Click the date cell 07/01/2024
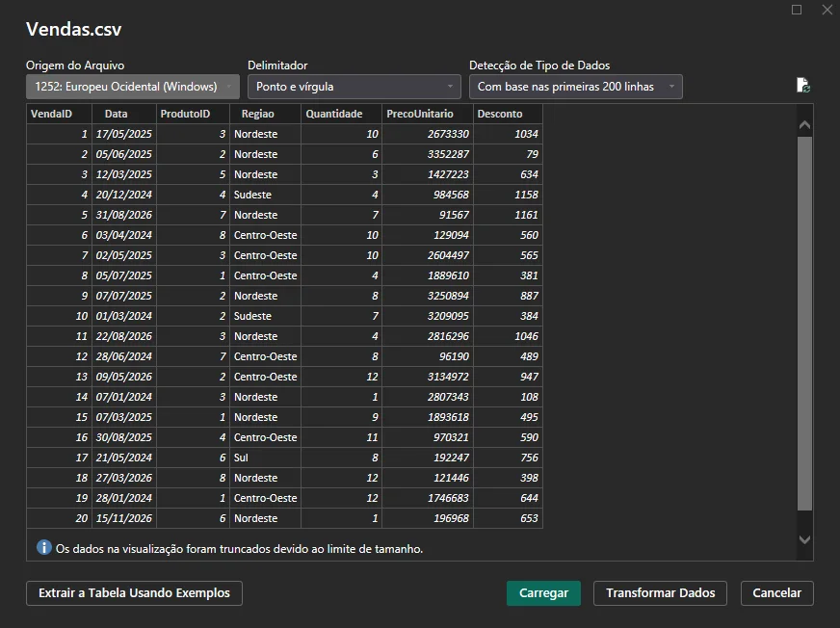This screenshot has width=840, height=628. (x=124, y=397)
